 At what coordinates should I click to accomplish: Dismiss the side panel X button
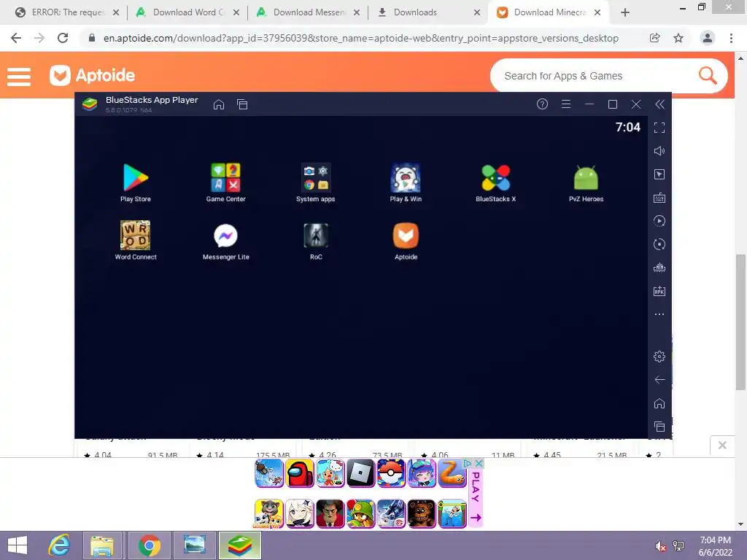(x=722, y=446)
